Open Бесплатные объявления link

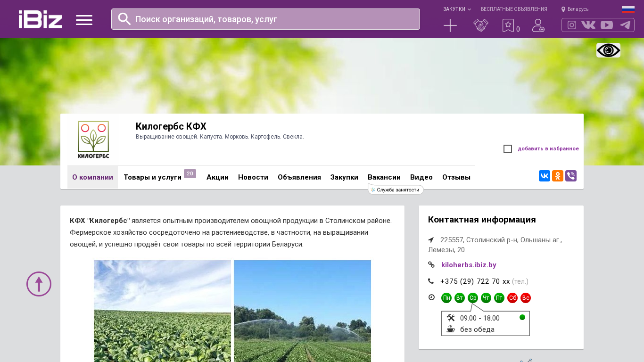tap(514, 9)
